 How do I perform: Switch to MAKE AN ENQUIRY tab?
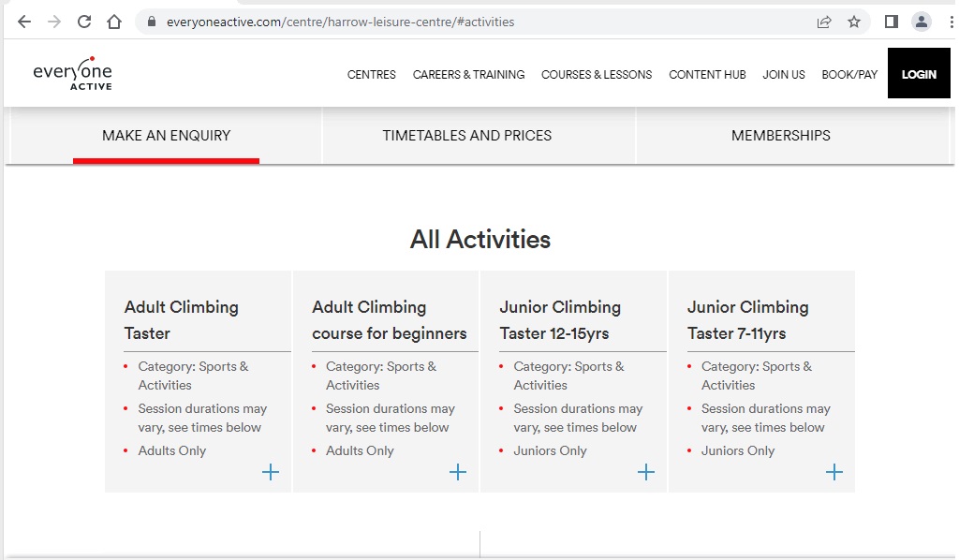pyautogui.click(x=167, y=136)
